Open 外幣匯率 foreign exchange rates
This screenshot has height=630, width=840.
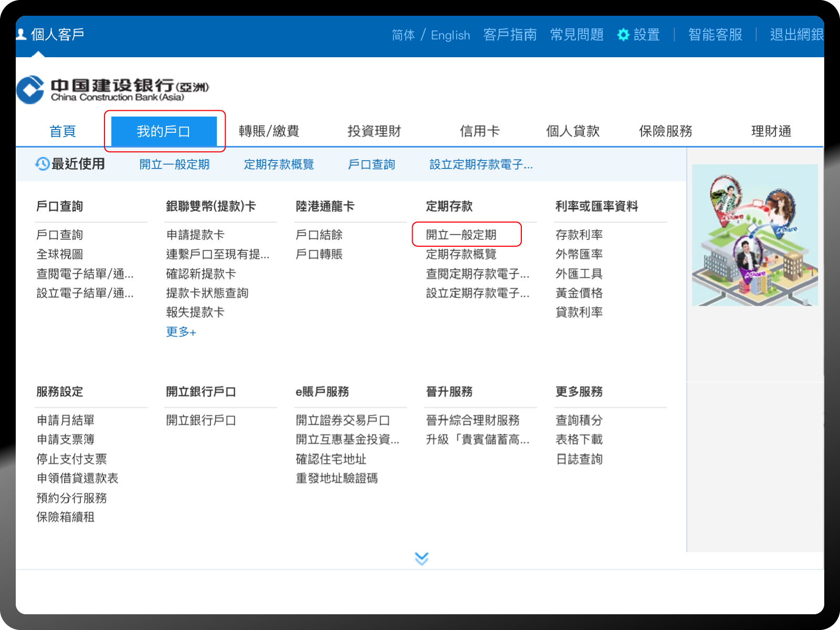click(x=579, y=254)
